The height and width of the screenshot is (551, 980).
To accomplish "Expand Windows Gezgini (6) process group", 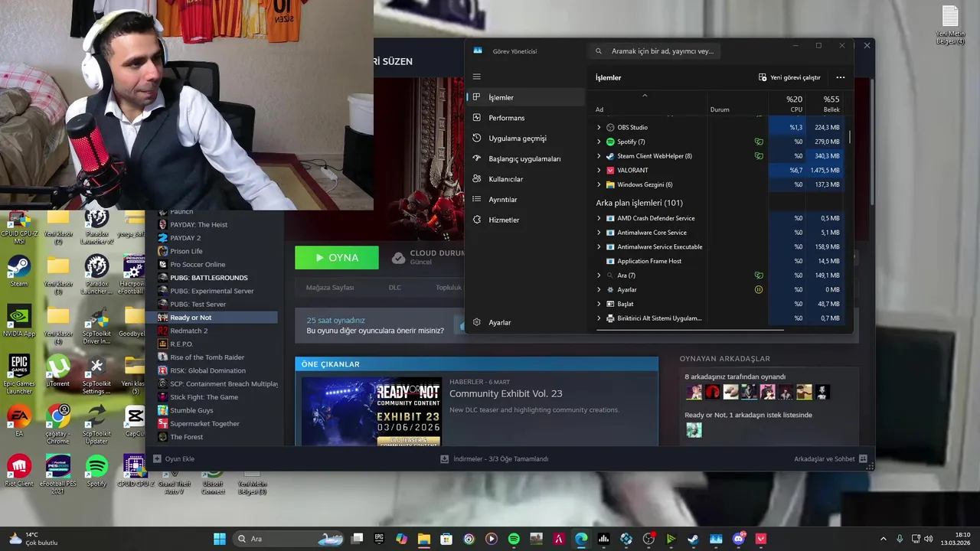I will point(599,184).
